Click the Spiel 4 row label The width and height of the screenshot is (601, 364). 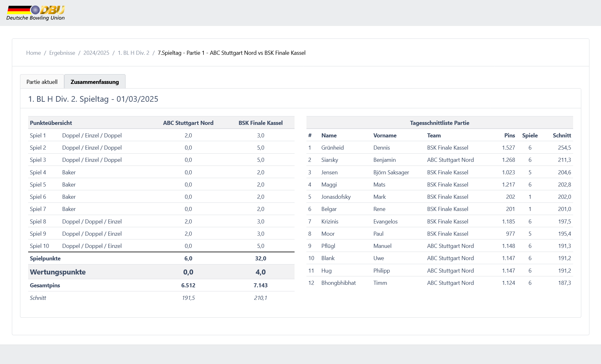pos(38,172)
